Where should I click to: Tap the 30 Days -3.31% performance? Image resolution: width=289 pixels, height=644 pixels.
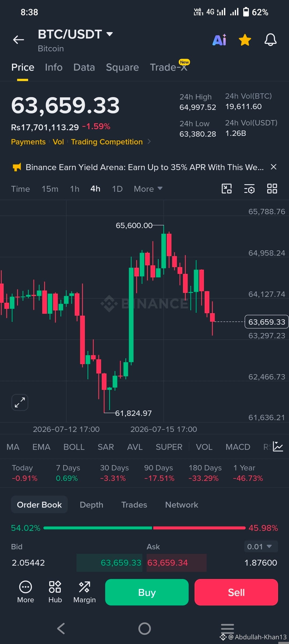tap(114, 473)
